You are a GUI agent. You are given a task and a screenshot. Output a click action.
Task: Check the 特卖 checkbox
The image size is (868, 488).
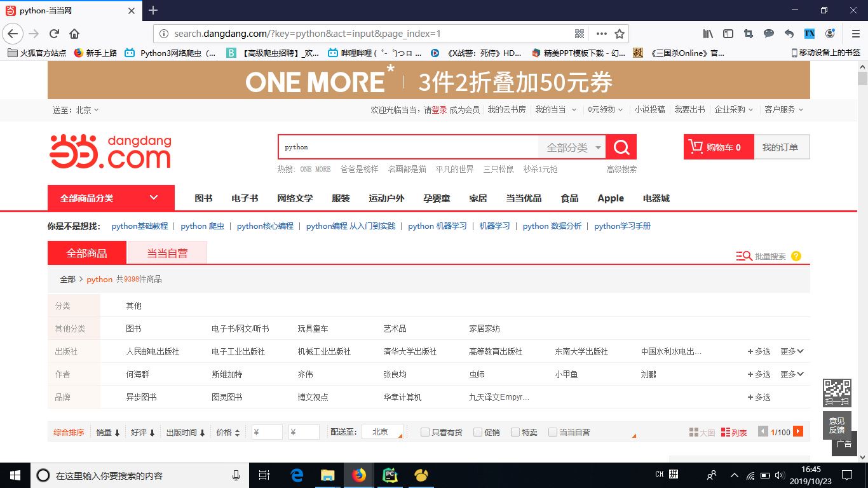click(515, 432)
